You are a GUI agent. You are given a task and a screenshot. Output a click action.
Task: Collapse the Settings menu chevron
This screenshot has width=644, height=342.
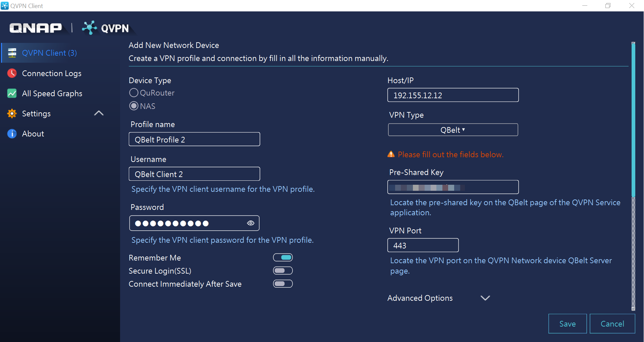point(99,113)
